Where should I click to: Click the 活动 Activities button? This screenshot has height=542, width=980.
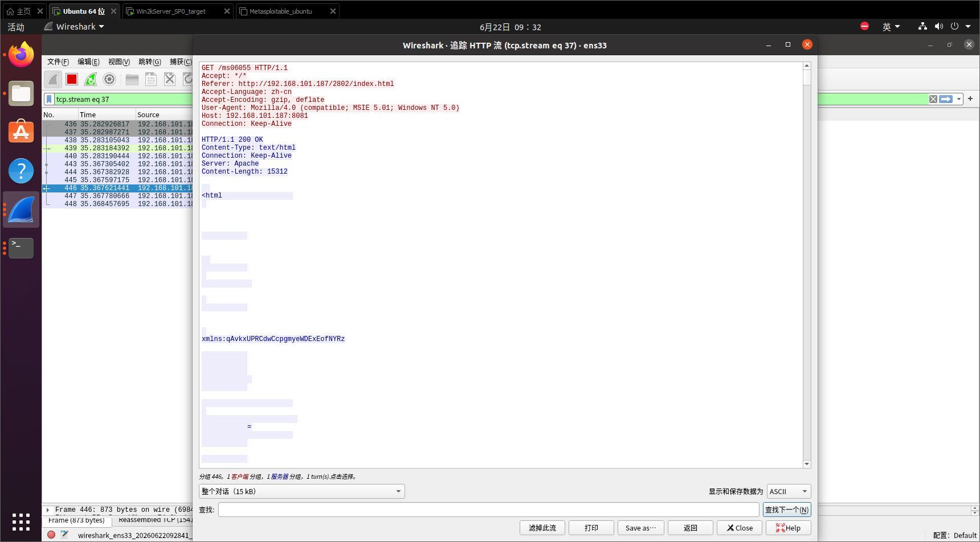pos(16,27)
